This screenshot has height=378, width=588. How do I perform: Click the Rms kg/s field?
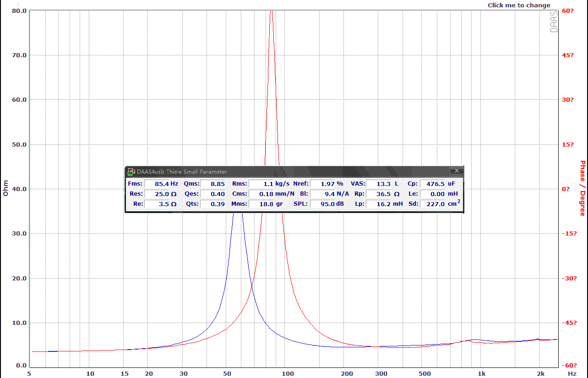261,184
